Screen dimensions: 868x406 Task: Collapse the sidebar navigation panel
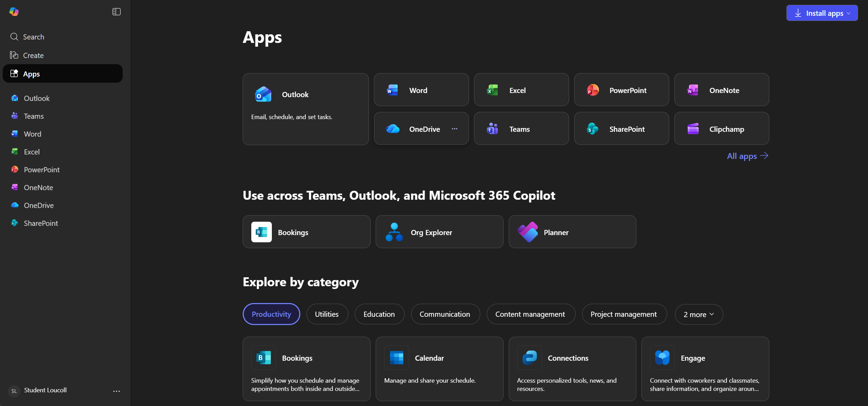(x=117, y=12)
